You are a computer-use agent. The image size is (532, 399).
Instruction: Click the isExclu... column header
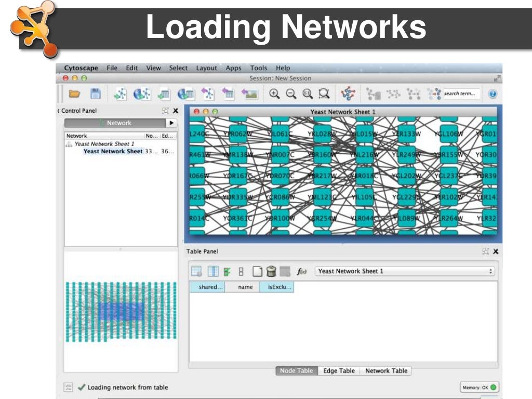[276, 287]
